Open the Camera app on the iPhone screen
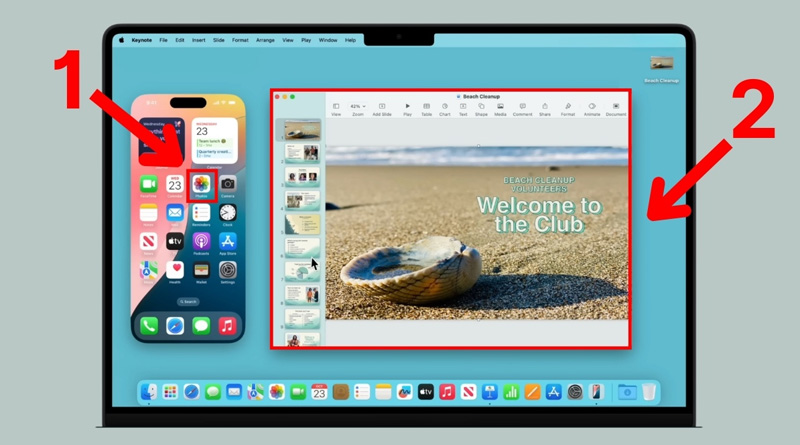 (228, 184)
